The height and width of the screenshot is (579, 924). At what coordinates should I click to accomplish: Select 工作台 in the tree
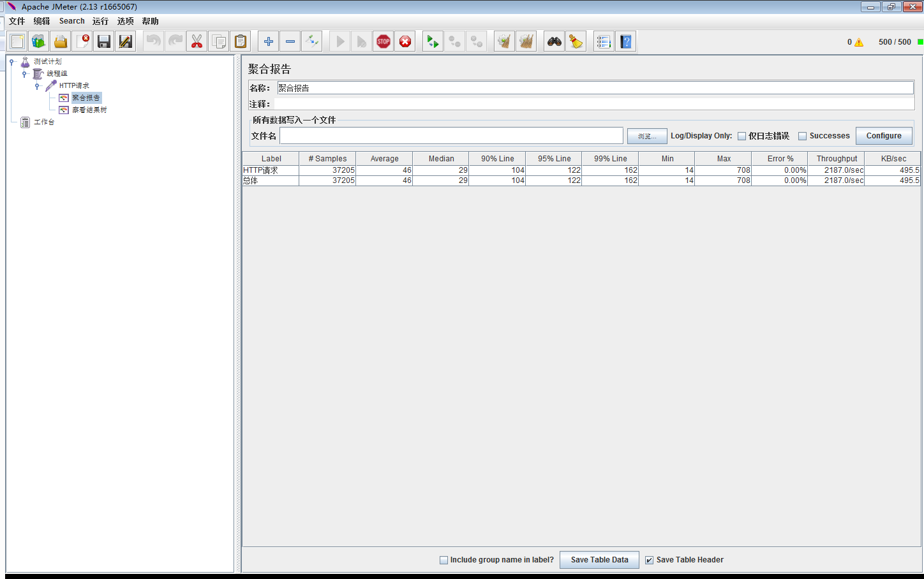pos(44,122)
